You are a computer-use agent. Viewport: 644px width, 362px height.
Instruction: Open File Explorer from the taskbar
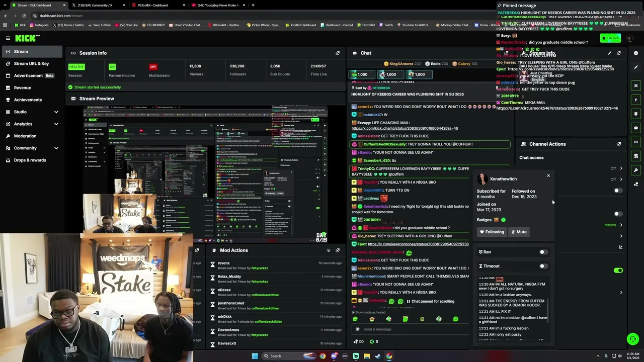tap(367, 356)
